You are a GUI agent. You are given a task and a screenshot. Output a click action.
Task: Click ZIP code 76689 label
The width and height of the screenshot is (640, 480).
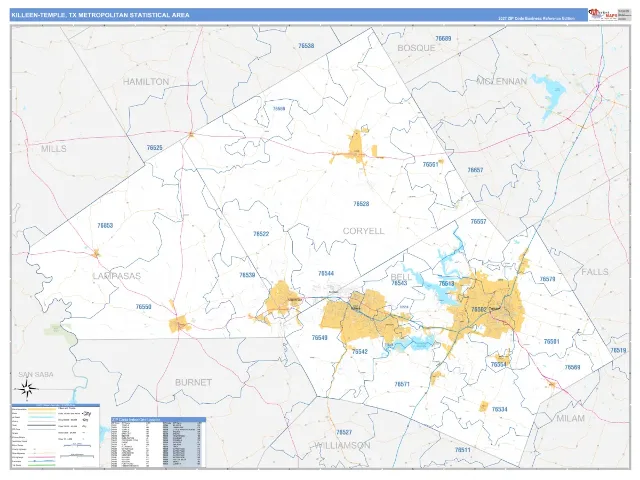(443, 39)
